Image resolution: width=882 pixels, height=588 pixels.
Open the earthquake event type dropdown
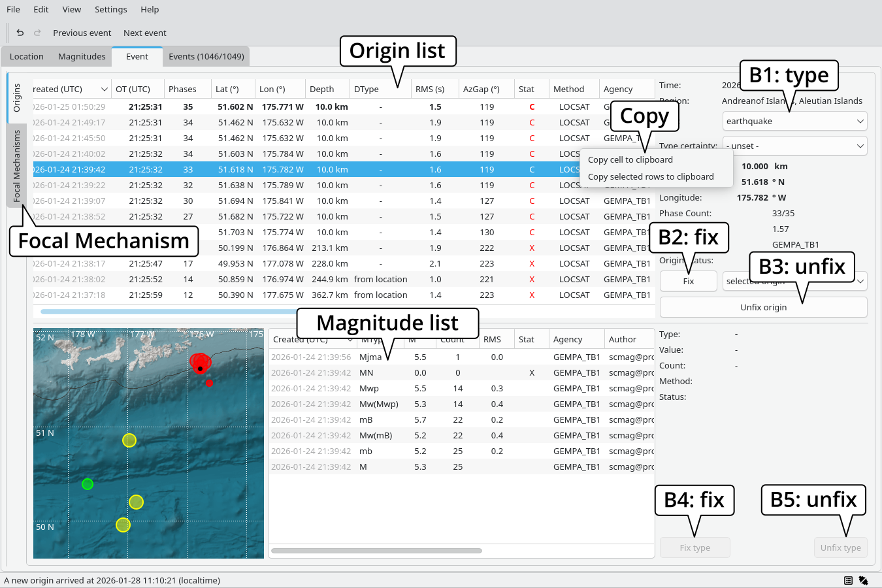(x=794, y=121)
